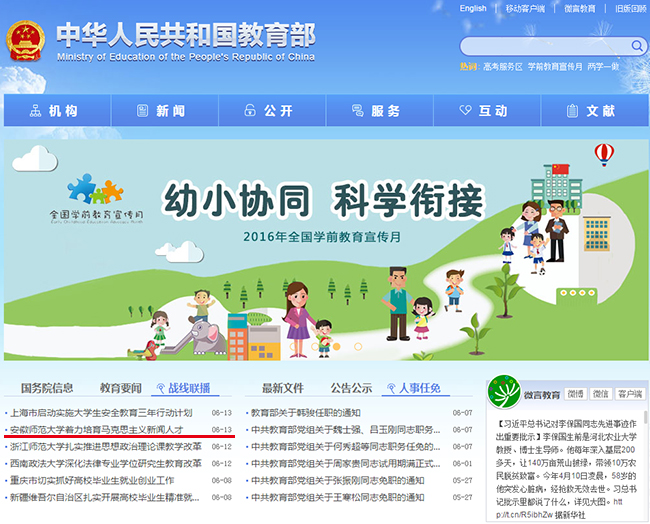The height and width of the screenshot is (524, 650).
Task: Open the 最新文件 tab
Action: click(x=282, y=388)
